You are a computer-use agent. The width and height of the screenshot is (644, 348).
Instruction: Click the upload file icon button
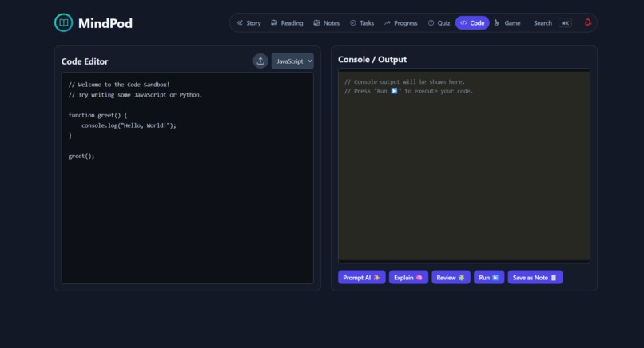260,61
